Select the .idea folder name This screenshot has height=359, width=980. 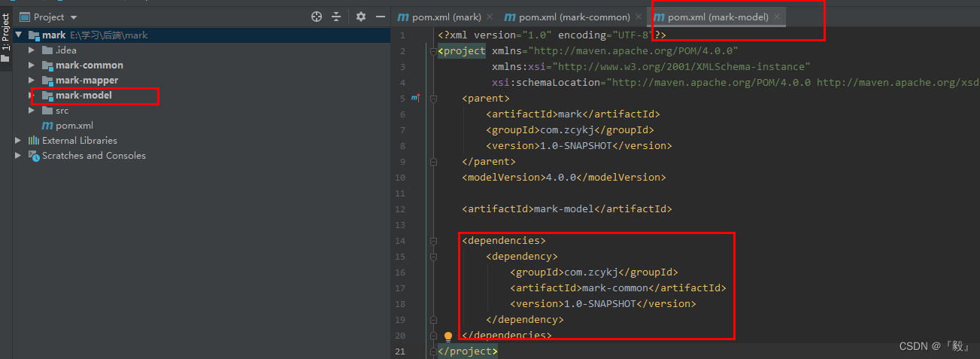[x=66, y=50]
